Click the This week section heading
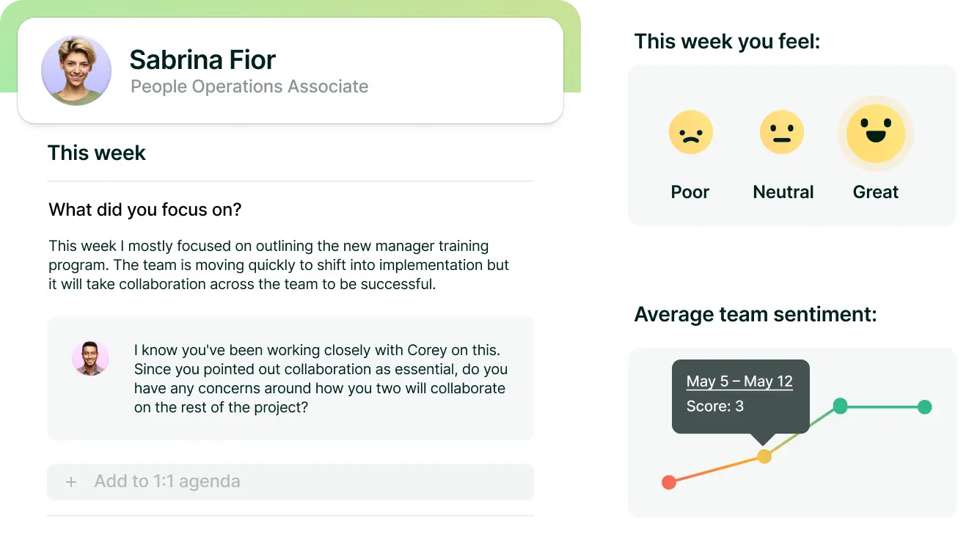Image resolution: width=980 pixels, height=540 pixels. (97, 153)
